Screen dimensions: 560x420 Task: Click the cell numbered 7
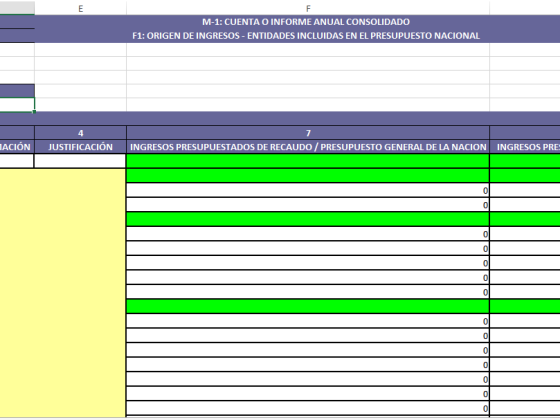click(308, 133)
